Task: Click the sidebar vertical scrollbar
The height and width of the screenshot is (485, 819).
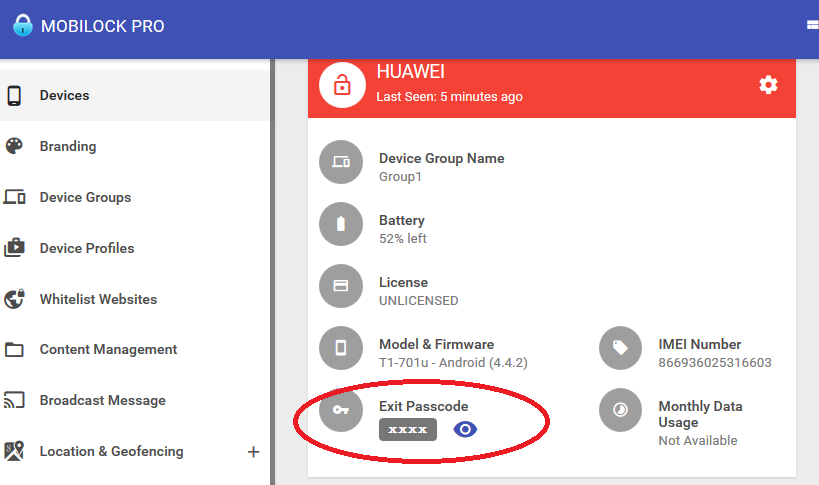Action: click(x=272, y=272)
